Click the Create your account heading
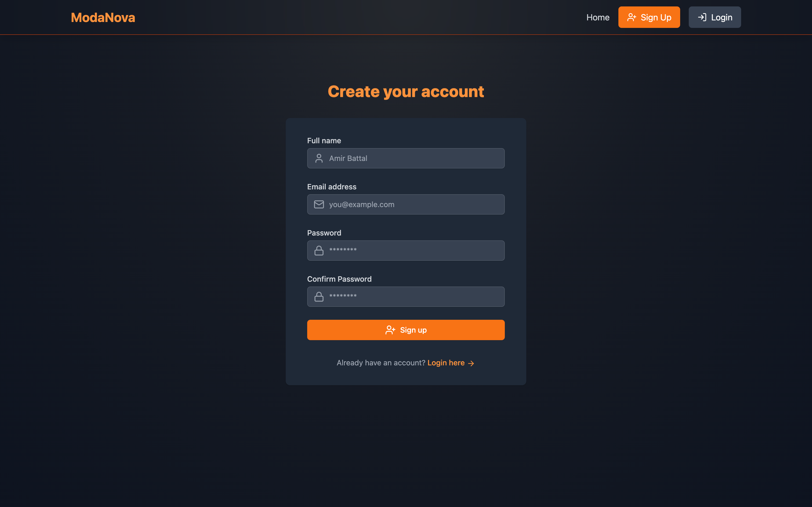The width and height of the screenshot is (812, 507). 406,91
